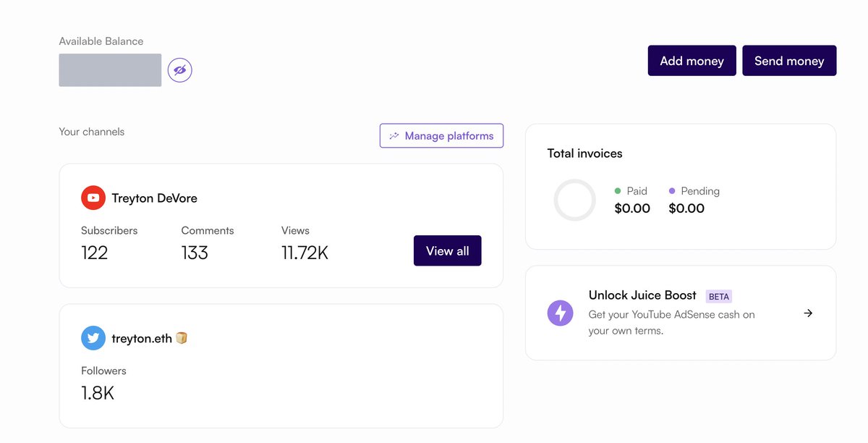Open Manage platforms

point(441,135)
